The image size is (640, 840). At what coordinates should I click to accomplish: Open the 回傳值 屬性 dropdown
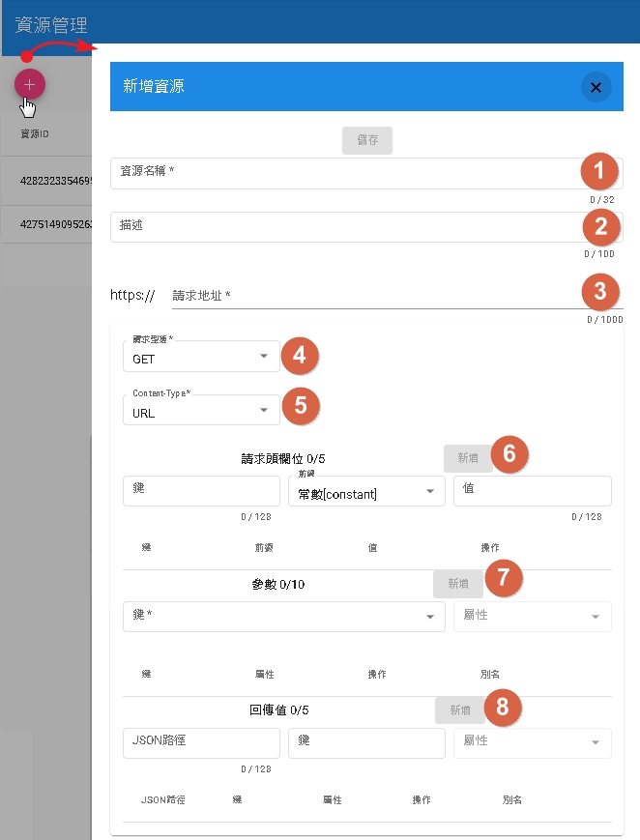tap(532, 742)
